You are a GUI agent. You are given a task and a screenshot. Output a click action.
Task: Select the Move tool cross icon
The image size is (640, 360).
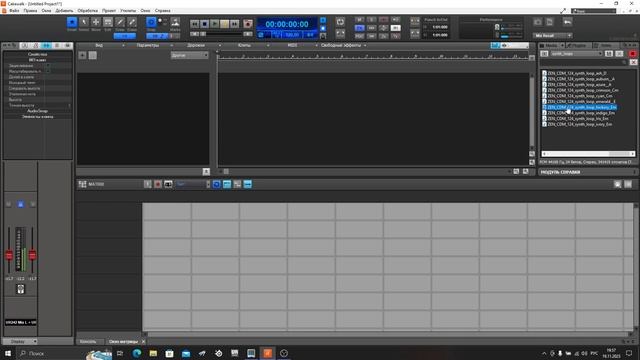tap(96, 22)
